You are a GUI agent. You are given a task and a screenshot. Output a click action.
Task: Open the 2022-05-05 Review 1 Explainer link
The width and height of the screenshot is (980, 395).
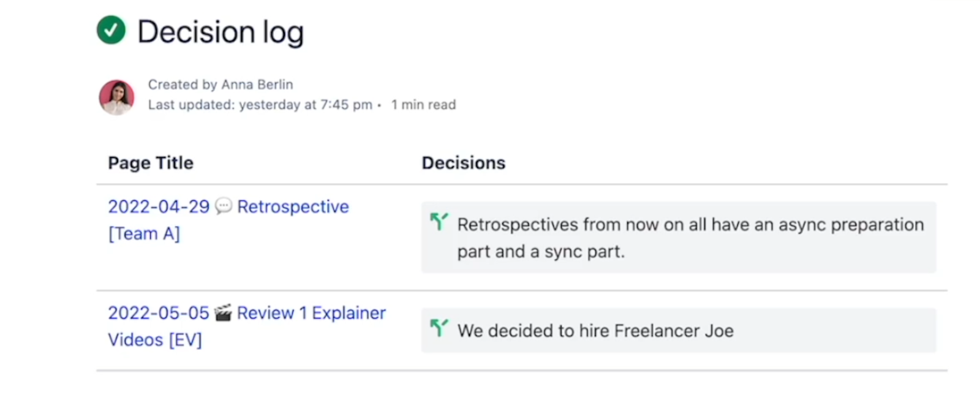pos(311,313)
